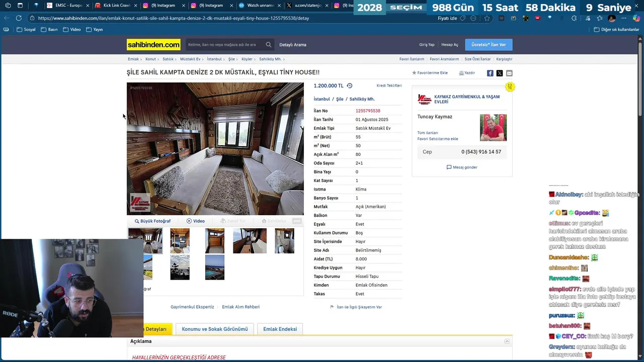Share the listing on X
The width and height of the screenshot is (644, 362).
pos(500,73)
